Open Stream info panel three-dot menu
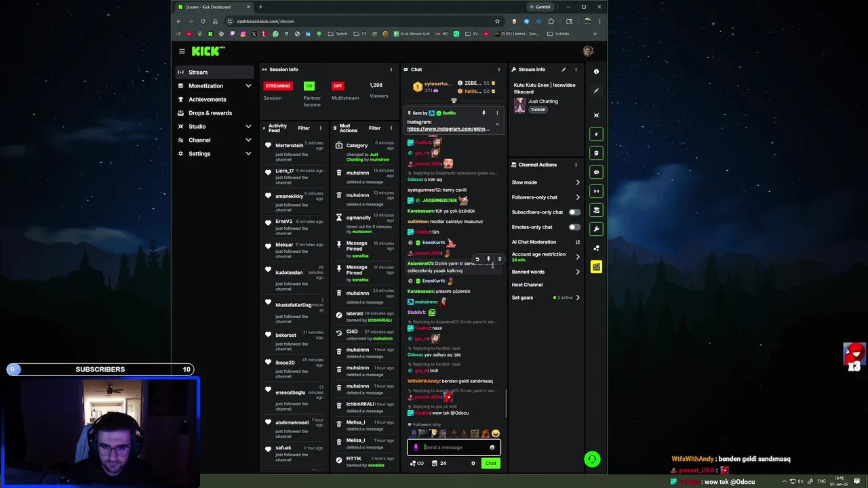Viewport: 868px width, 488px height. click(576, 69)
